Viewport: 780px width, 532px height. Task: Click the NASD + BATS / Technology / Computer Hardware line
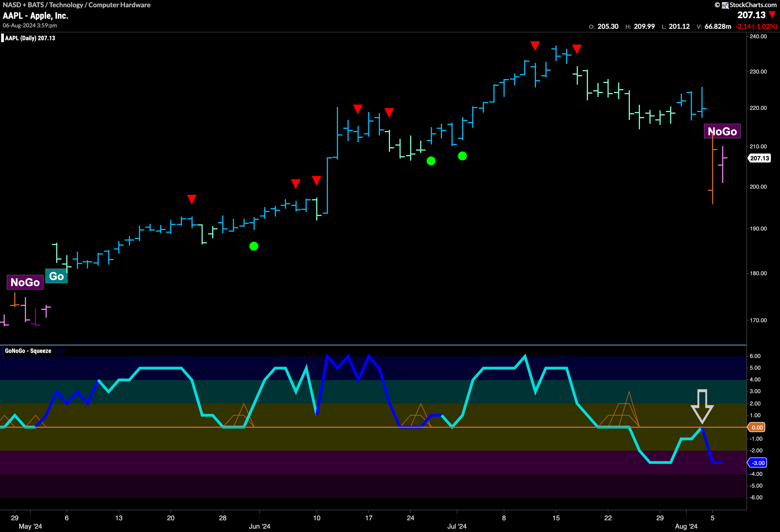tap(77, 5)
